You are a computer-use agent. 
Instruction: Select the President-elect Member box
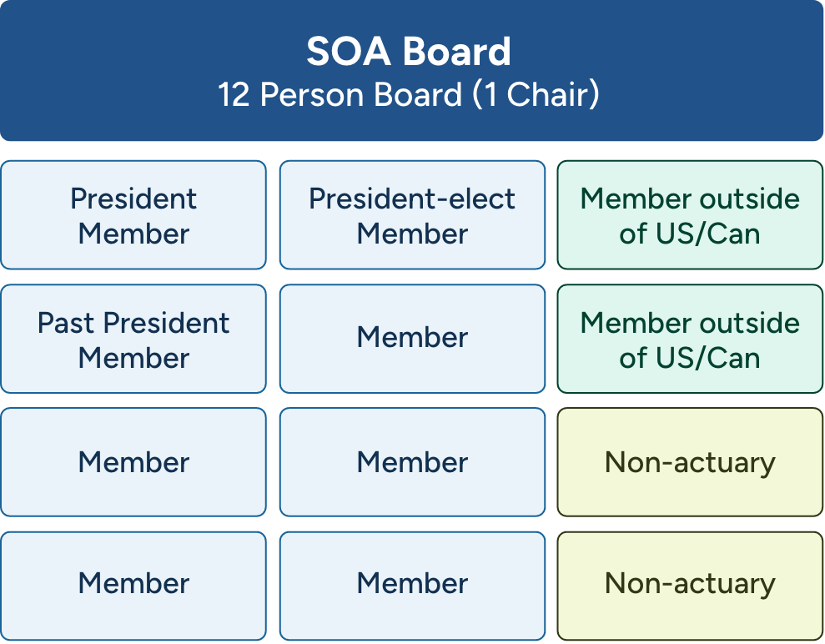pos(412,215)
